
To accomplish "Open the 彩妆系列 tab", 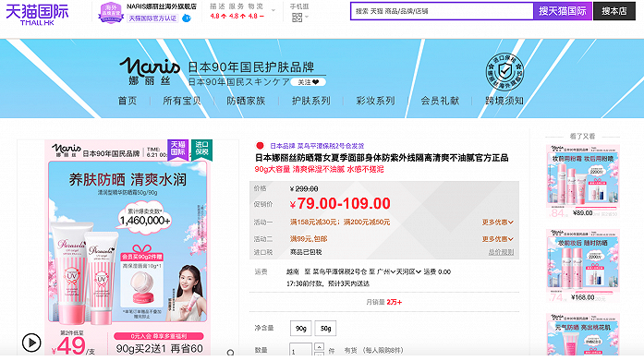I will coord(375,101).
